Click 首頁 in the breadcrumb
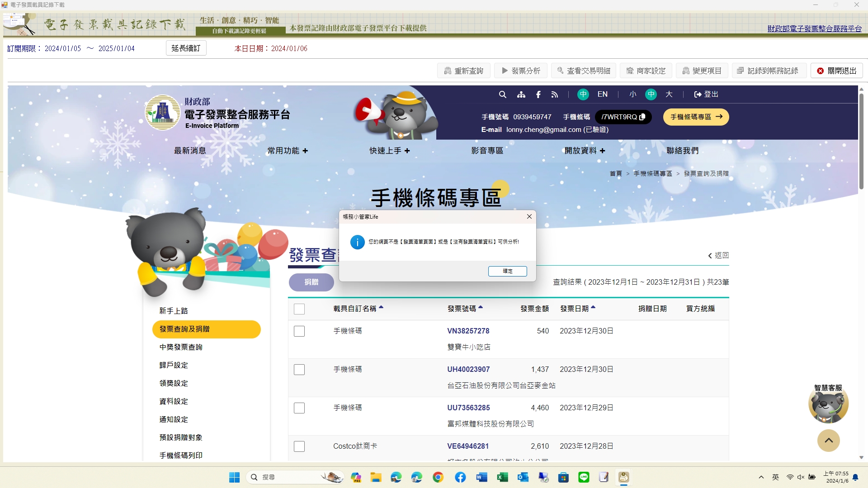 pyautogui.click(x=616, y=174)
